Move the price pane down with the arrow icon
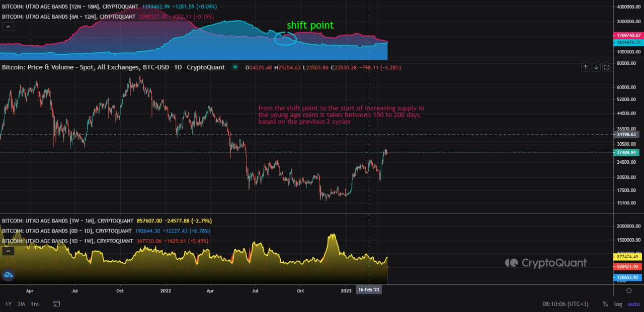This screenshot has width=644, height=312. (596, 67)
